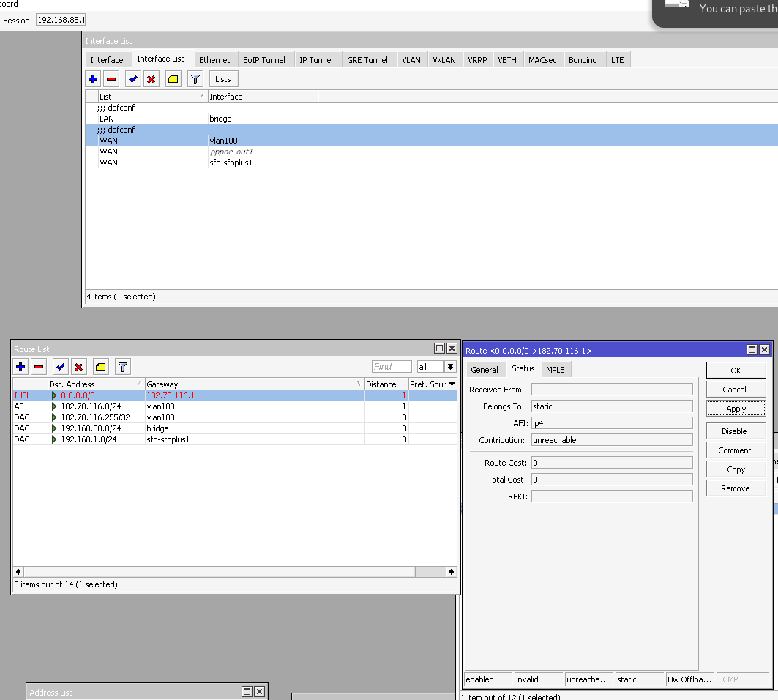Click the Route List horizontal scrollbar
The image size is (778, 700).
(x=220, y=572)
